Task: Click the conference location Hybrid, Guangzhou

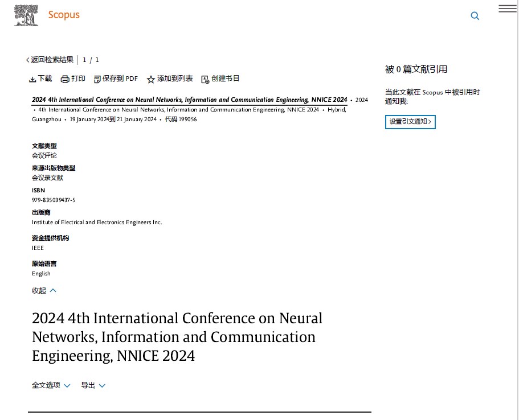Action: click(189, 114)
